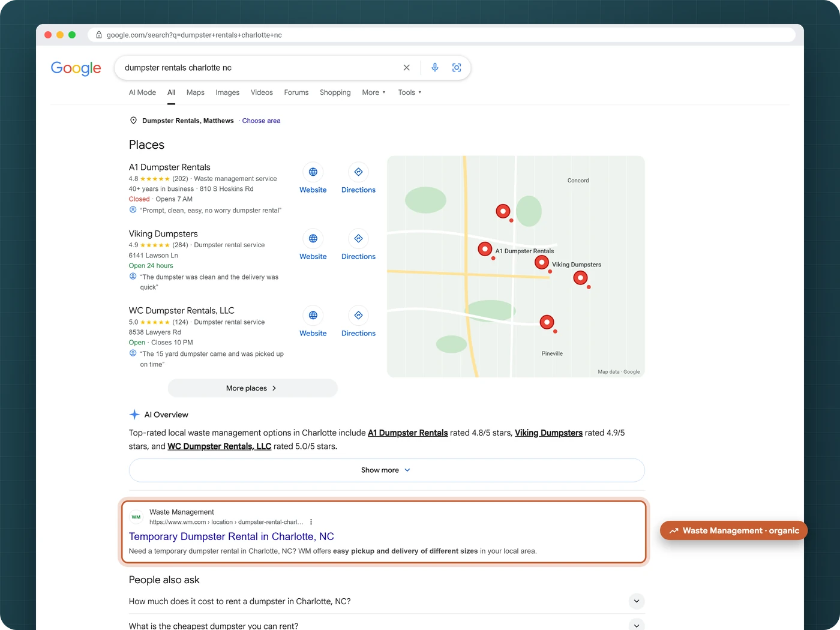Screen dimensions: 840x630
Task: Switch to the Maps tab
Action: (196, 92)
